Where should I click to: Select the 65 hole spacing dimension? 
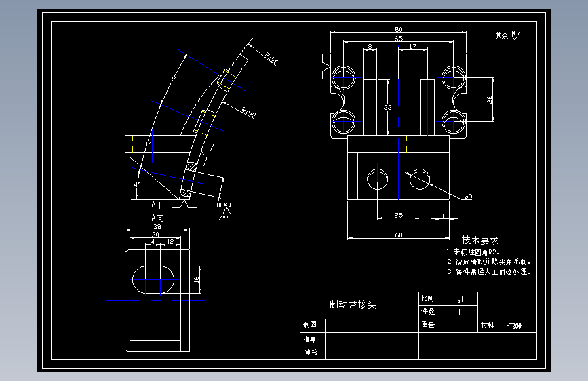pos(399,38)
